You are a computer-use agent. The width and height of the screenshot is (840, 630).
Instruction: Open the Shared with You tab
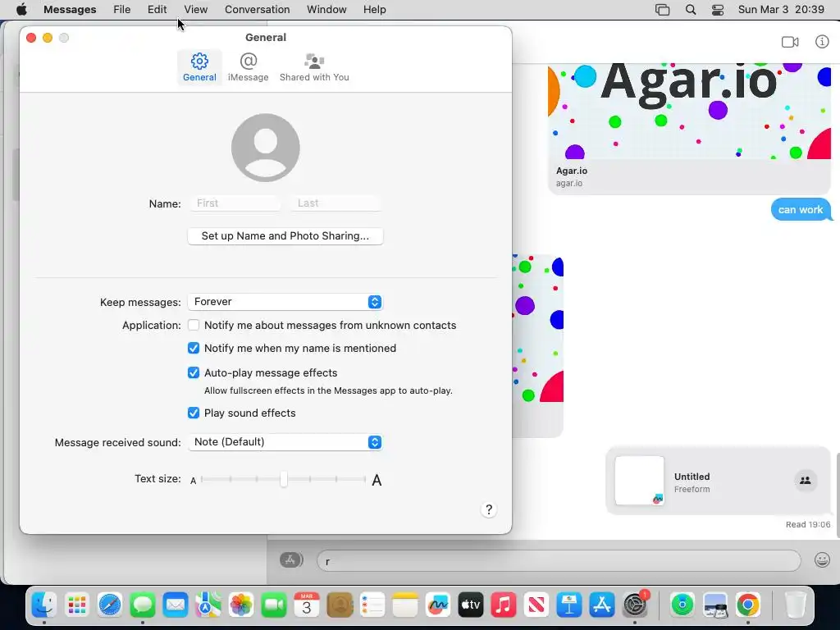point(314,67)
